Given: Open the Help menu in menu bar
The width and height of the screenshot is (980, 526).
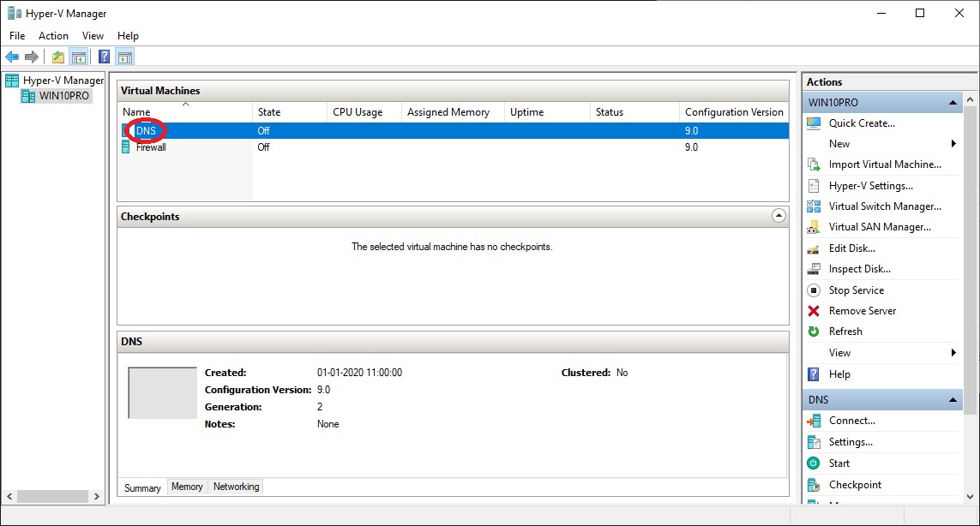Looking at the screenshot, I should coord(128,36).
